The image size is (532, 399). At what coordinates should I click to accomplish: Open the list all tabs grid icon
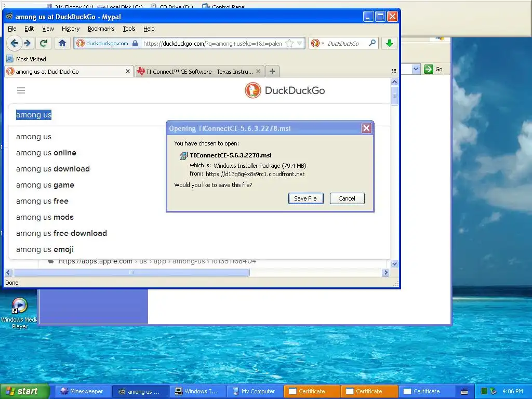394,71
